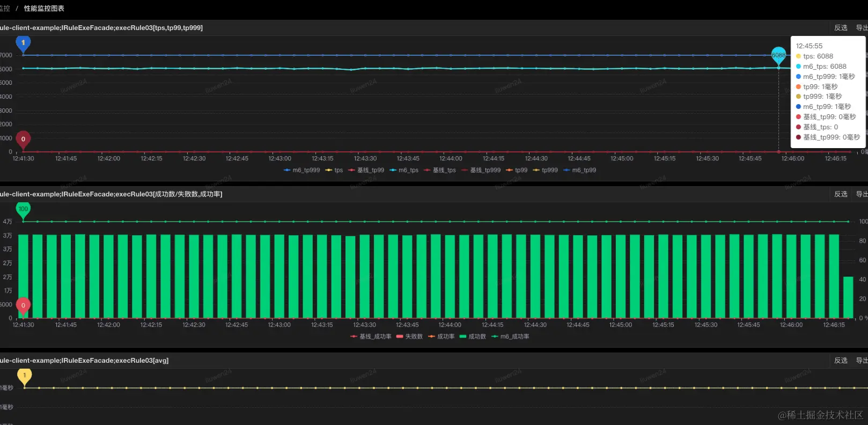Toggle the tps legend series
Image resolution: width=868 pixels, height=425 pixels.
[334, 170]
